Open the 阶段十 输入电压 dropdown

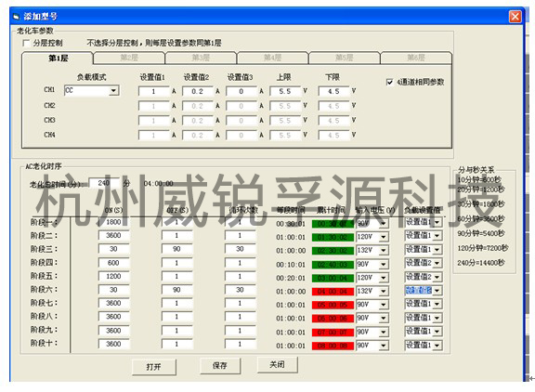coord(384,346)
